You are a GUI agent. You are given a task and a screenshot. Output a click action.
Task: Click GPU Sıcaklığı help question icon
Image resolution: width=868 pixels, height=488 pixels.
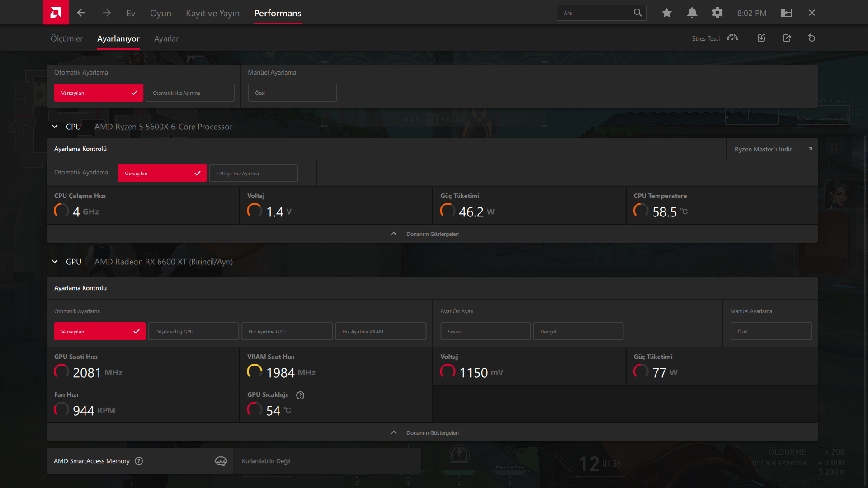[300, 395]
